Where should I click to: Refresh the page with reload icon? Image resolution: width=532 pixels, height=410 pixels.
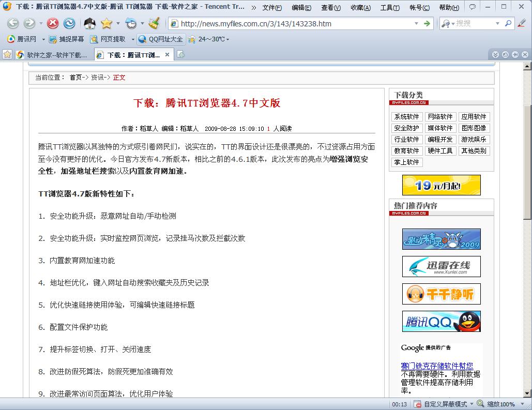[x=69, y=23]
